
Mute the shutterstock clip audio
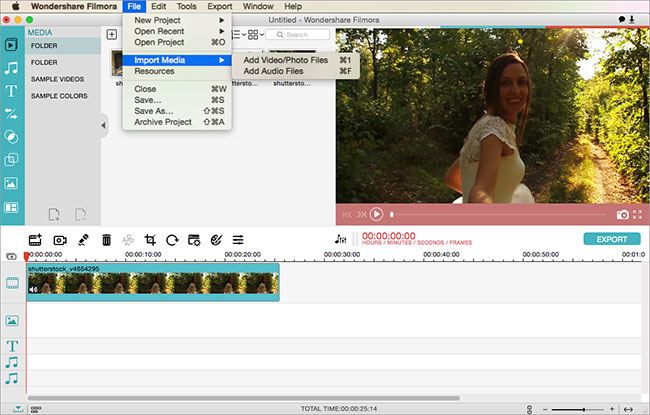(34, 289)
